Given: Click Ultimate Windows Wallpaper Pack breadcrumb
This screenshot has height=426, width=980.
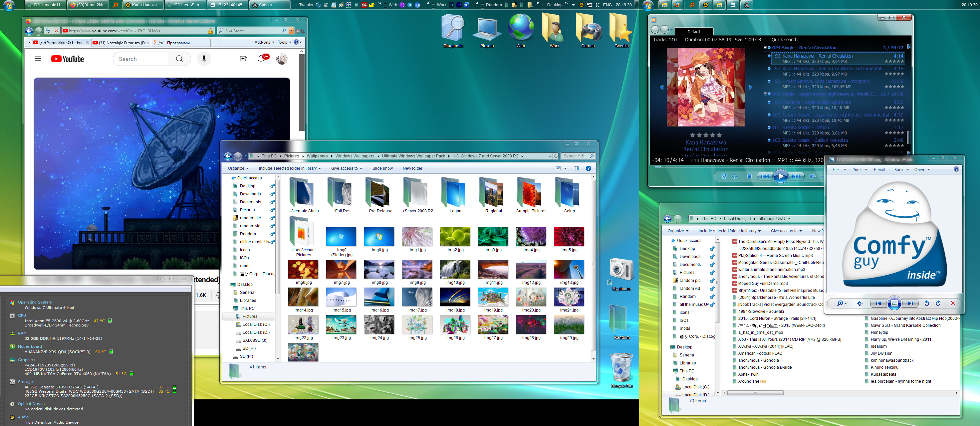Looking at the screenshot, I should coord(413,156).
